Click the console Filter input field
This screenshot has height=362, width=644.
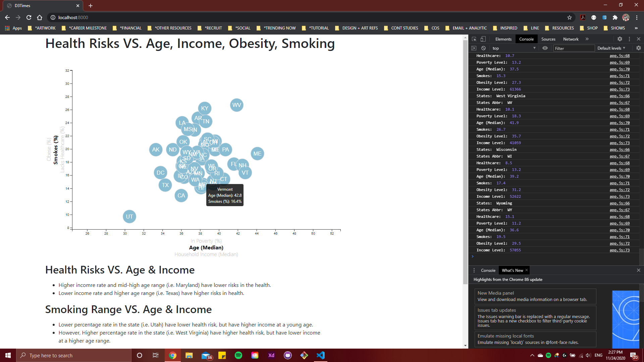(574, 48)
